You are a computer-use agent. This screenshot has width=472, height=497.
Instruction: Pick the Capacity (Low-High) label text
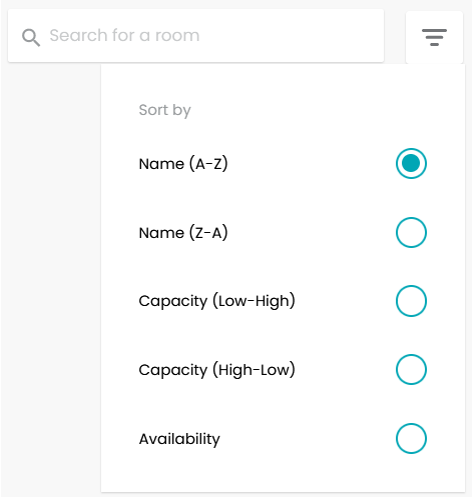click(217, 301)
